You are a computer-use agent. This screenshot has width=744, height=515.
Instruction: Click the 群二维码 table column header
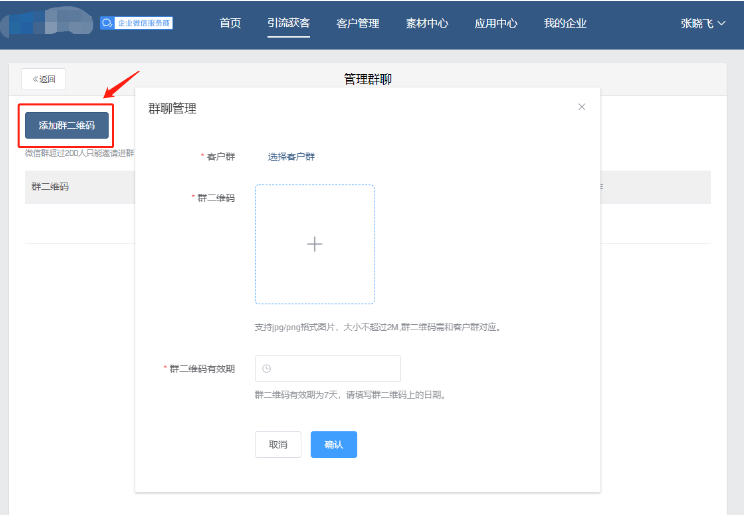pyautogui.click(x=50, y=187)
